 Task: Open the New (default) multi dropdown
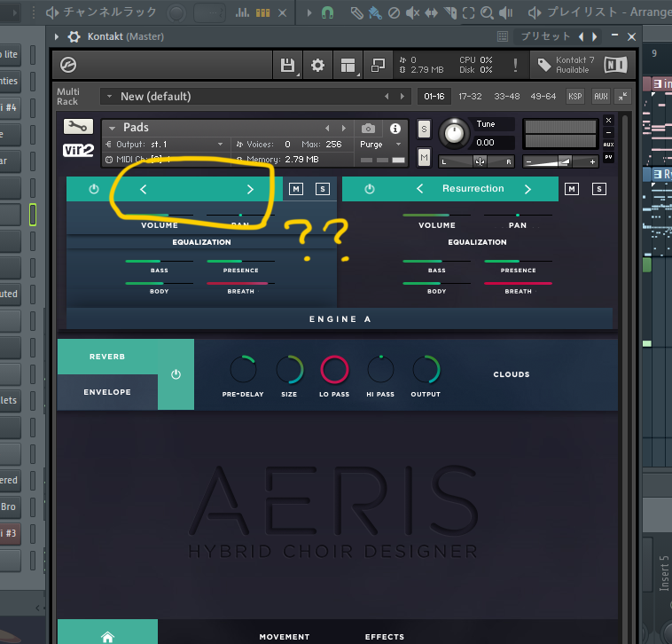coord(109,97)
